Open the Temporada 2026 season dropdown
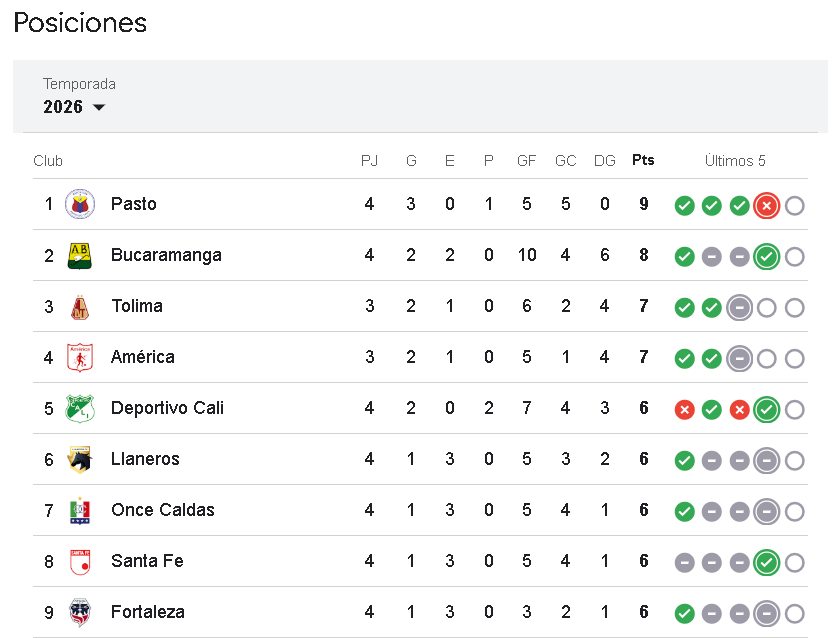This screenshot has height=638, width=832. click(x=75, y=107)
